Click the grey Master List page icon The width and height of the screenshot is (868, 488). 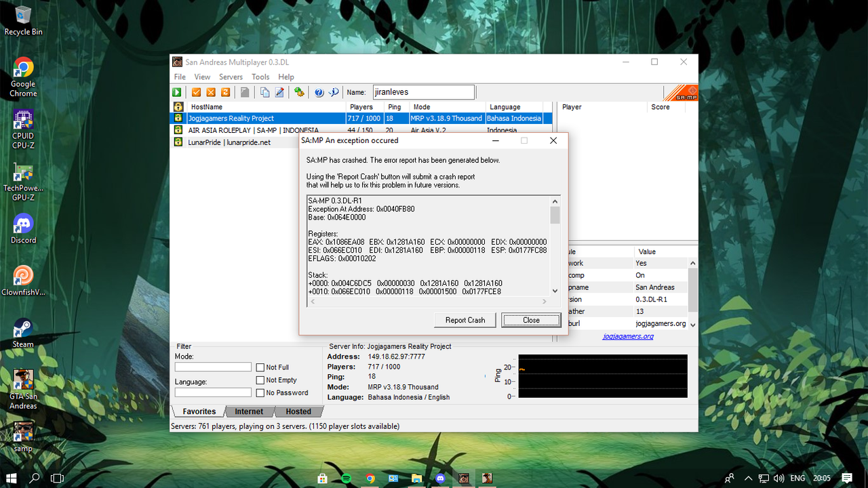click(x=245, y=92)
